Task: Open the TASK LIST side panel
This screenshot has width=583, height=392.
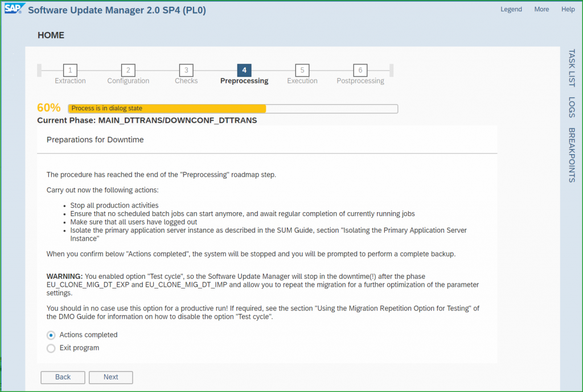Action: pos(572,68)
